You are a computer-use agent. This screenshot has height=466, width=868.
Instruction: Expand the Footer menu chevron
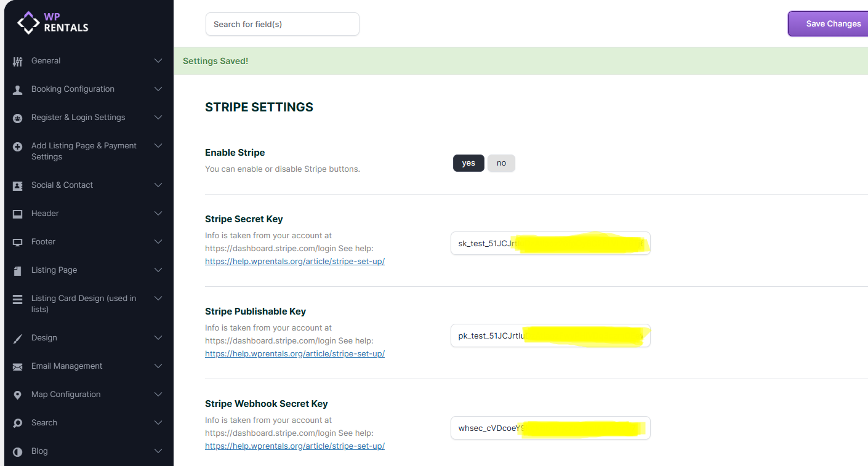158,242
